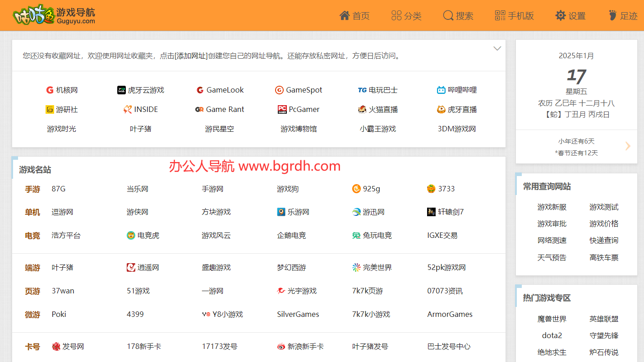This screenshot has height=362, width=644.
Task: Click the Y8小游戏 icon
Action: coord(206,314)
